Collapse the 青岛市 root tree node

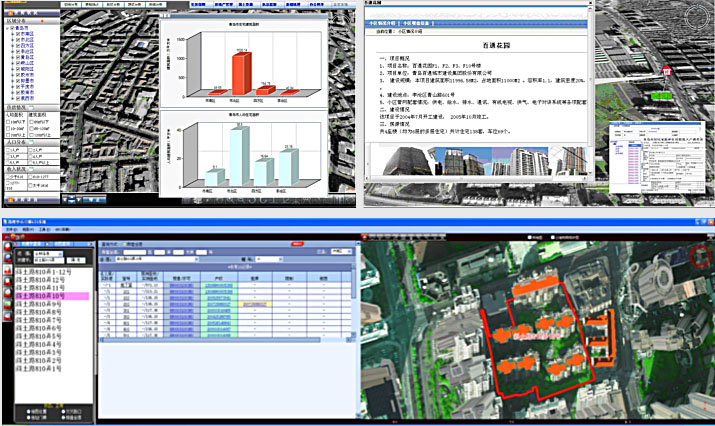pos(7,28)
